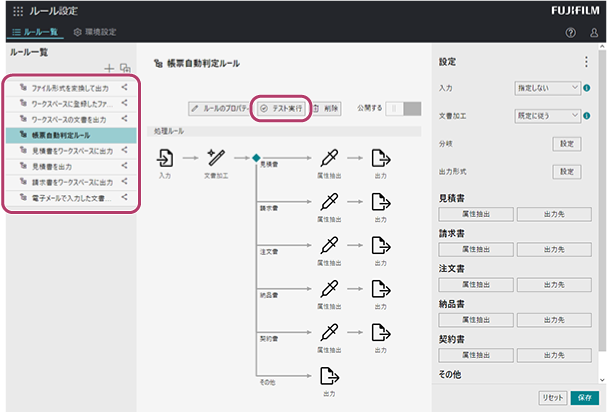Select 属性抽出 pipette for 注文書 branch
Image resolution: width=607 pixels, height=413 pixels.
329,245
